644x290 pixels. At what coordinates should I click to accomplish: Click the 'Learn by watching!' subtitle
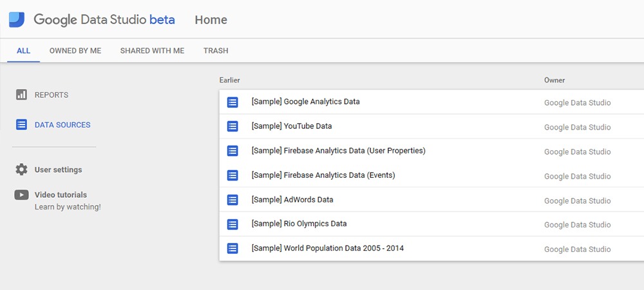68,207
